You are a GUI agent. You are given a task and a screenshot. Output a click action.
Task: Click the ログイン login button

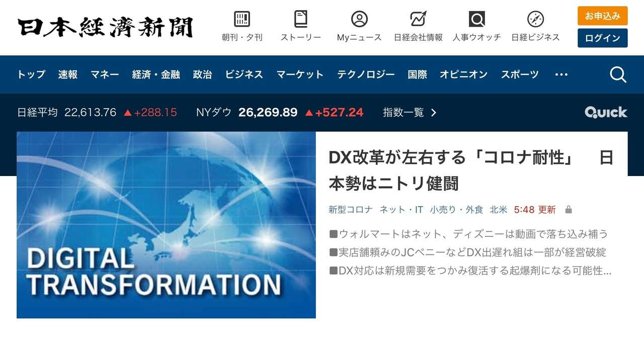(602, 38)
